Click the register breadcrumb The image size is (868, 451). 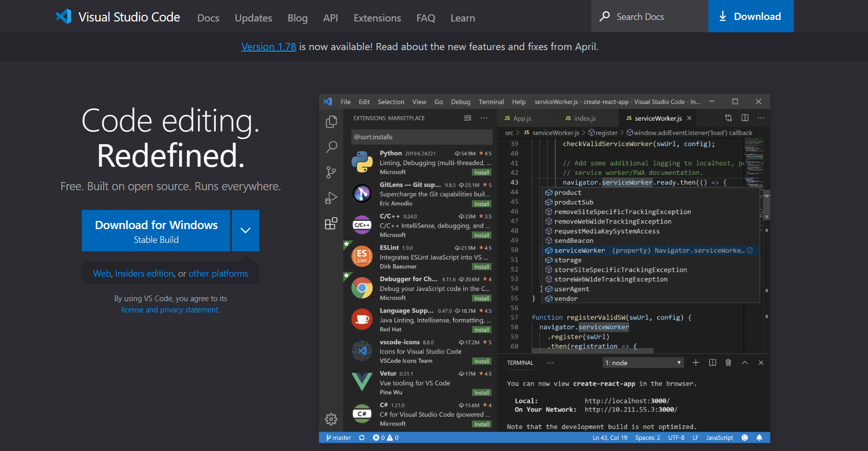pos(603,132)
